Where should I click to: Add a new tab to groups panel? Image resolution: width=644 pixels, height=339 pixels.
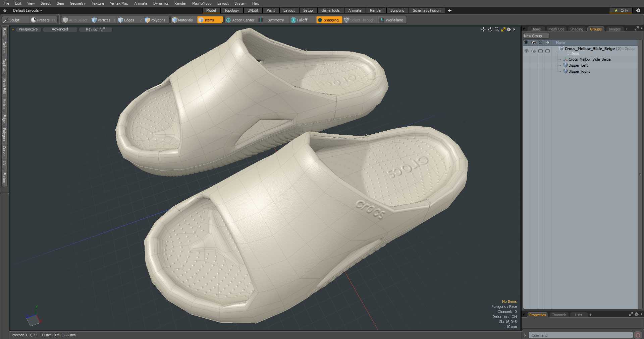pyautogui.click(x=627, y=29)
